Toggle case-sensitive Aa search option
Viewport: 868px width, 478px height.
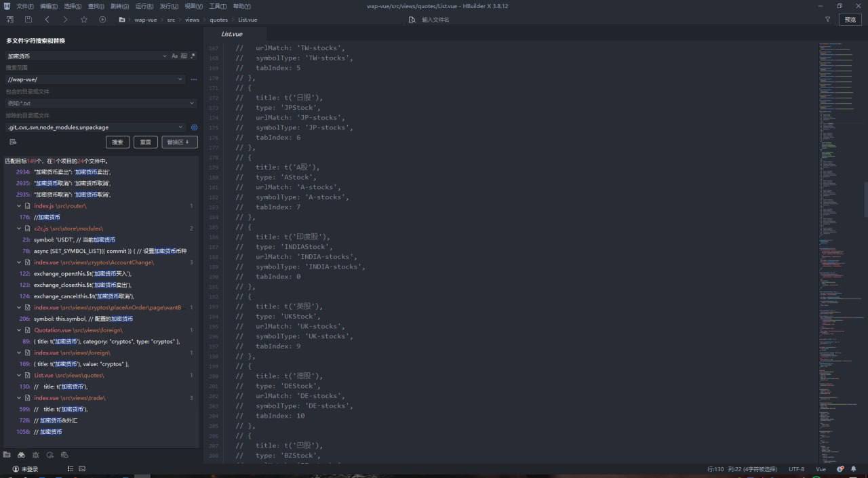[174, 56]
